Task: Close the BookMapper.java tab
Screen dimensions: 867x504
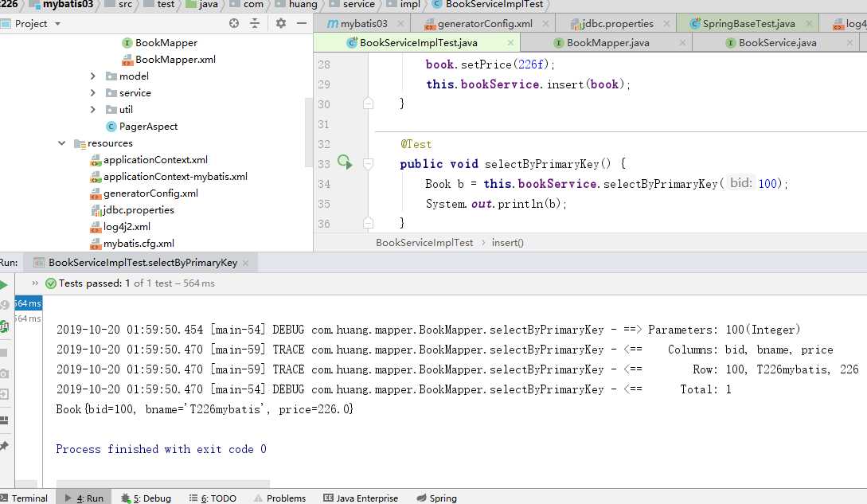Action: [682, 43]
